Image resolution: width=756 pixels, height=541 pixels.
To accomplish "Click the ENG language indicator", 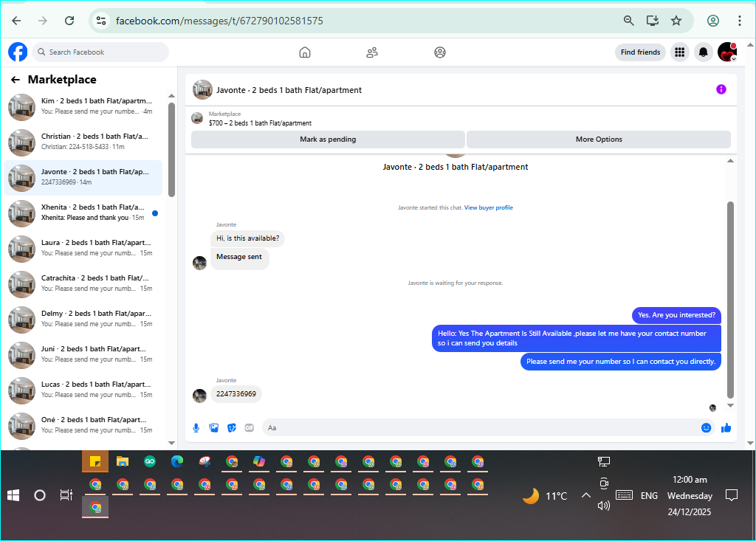I will tap(649, 496).
